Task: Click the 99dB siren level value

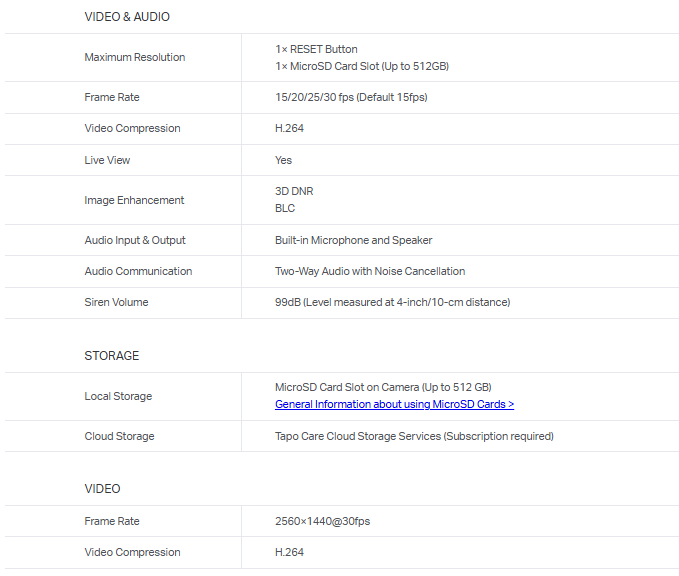Action: tap(392, 302)
